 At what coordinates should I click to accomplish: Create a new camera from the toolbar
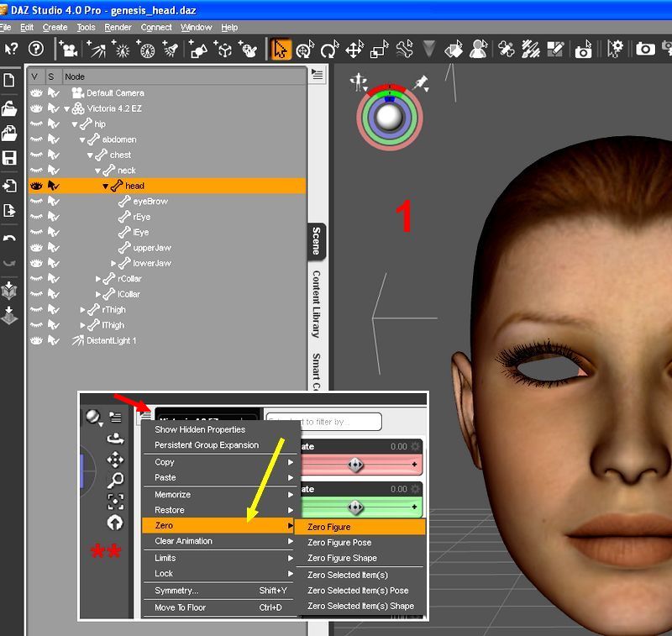pyautogui.click(x=69, y=50)
